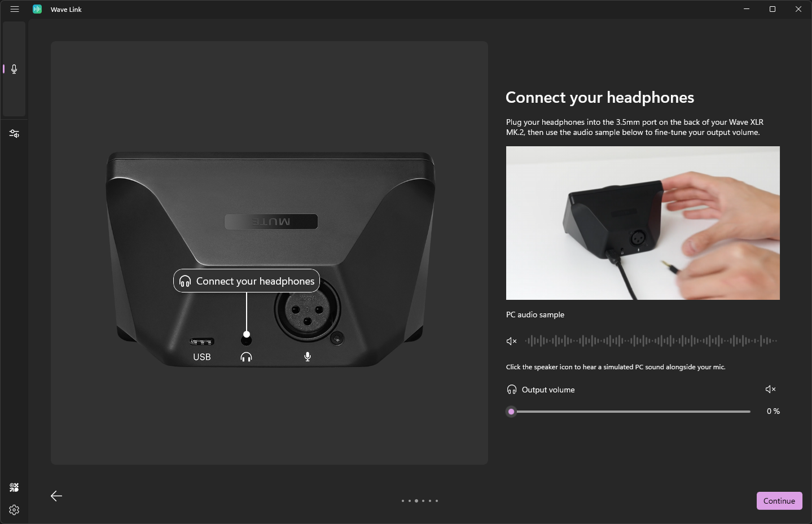The height and width of the screenshot is (524, 812).
Task: Unmute the PC audio sample speaker
Action: [x=511, y=341]
